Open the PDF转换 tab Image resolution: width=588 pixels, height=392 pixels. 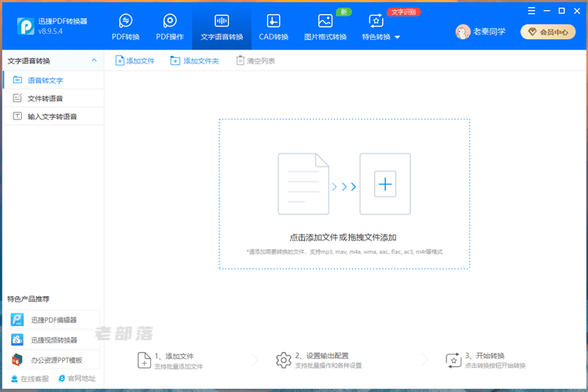pos(126,27)
